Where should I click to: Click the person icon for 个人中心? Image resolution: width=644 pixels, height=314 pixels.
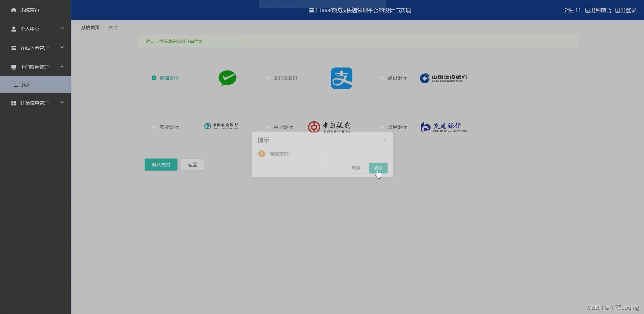coord(14,29)
